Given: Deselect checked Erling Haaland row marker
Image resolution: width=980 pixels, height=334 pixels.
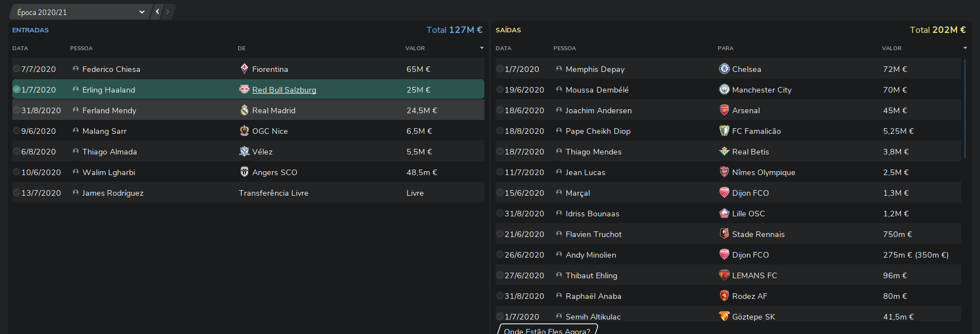Looking at the screenshot, I should coord(17,89).
